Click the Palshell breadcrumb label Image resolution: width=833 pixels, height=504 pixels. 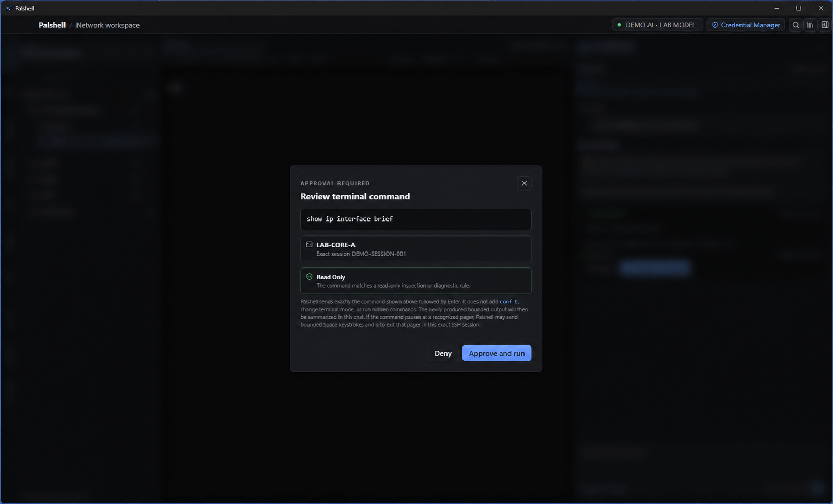click(52, 25)
